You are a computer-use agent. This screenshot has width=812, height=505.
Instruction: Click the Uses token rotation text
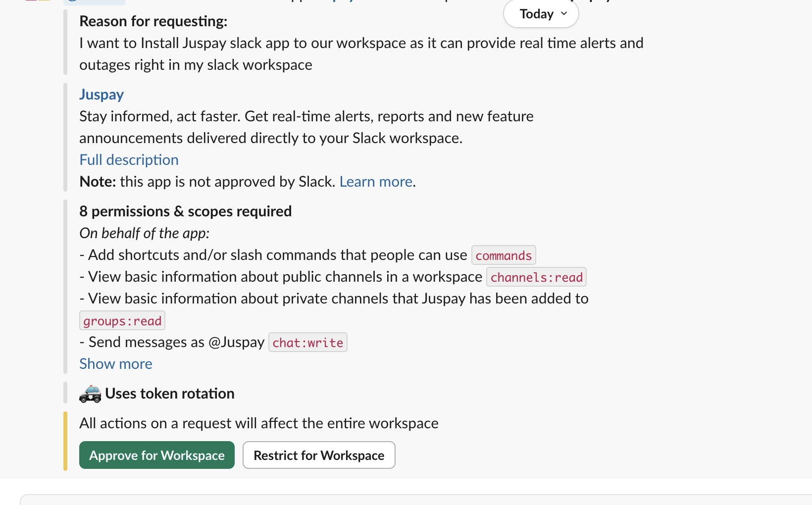point(169,394)
